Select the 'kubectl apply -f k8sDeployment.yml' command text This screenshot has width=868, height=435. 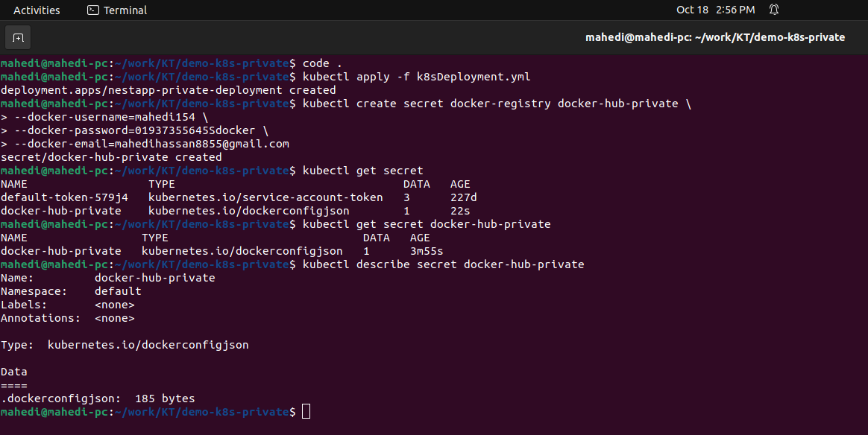point(415,76)
